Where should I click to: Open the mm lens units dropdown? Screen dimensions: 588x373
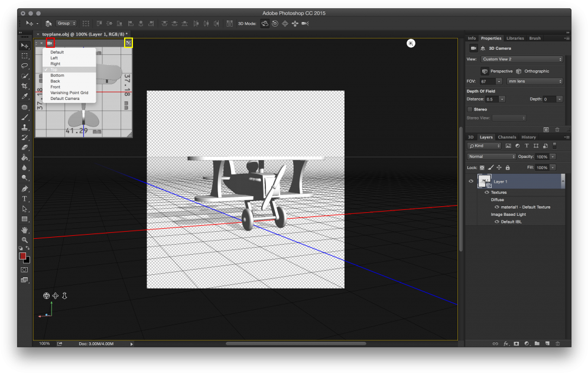pos(535,81)
